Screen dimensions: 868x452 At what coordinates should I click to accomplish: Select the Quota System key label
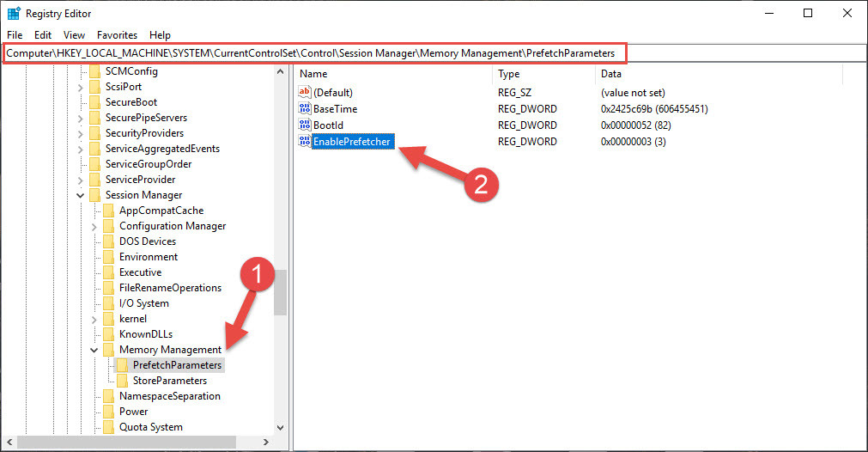pyautogui.click(x=150, y=427)
